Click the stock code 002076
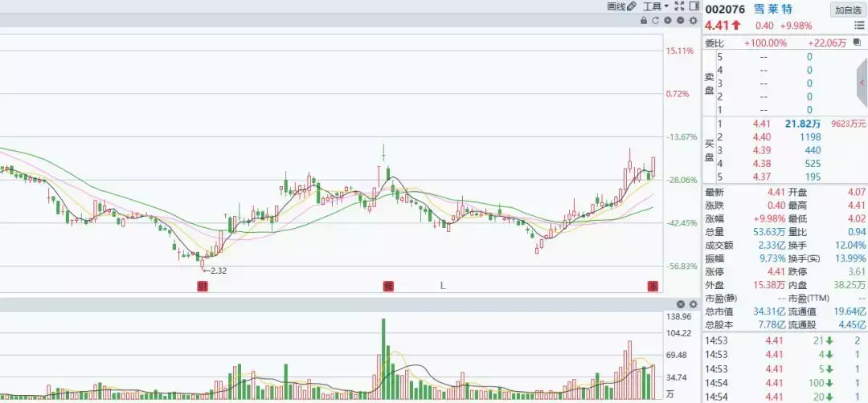 727,10
